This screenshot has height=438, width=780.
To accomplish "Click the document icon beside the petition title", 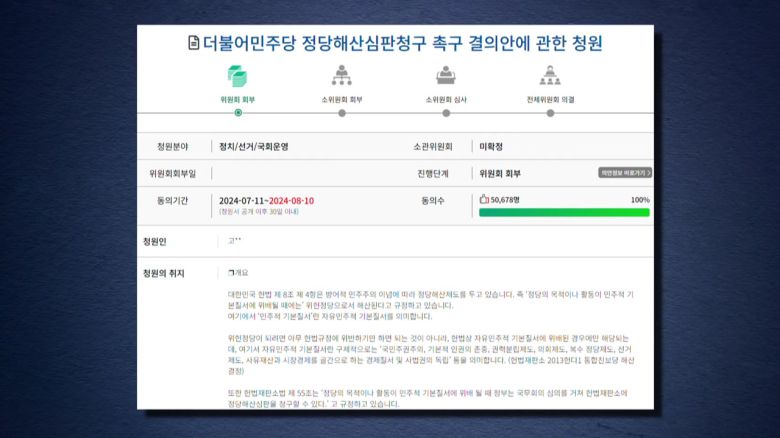I will (x=194, y=43).
